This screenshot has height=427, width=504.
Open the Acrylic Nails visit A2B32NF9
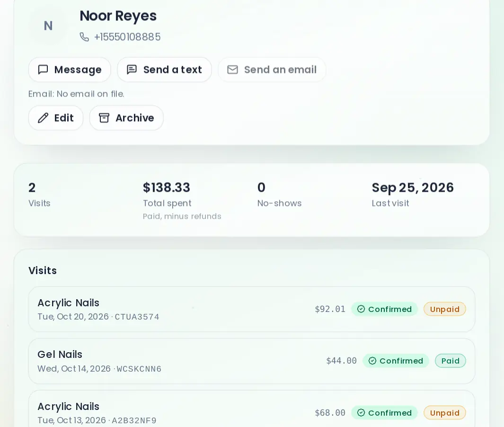click(x=252, y=409)
